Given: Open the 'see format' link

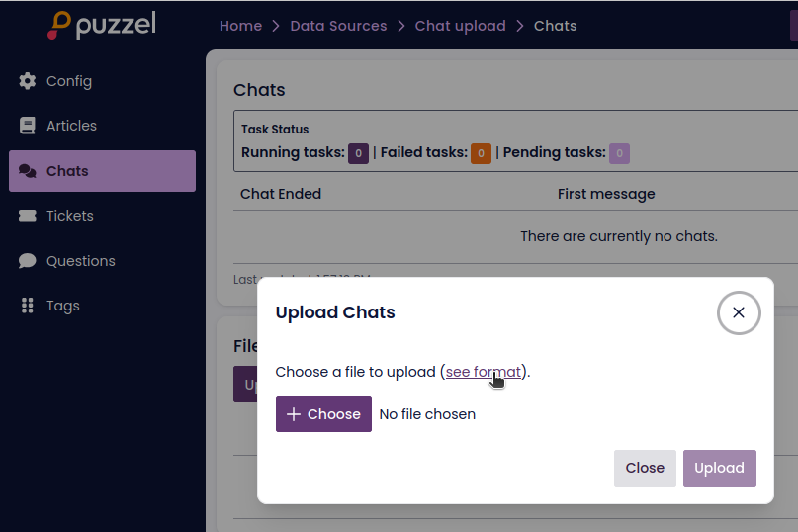Looking at the screenshot, I should pos(484,372).
